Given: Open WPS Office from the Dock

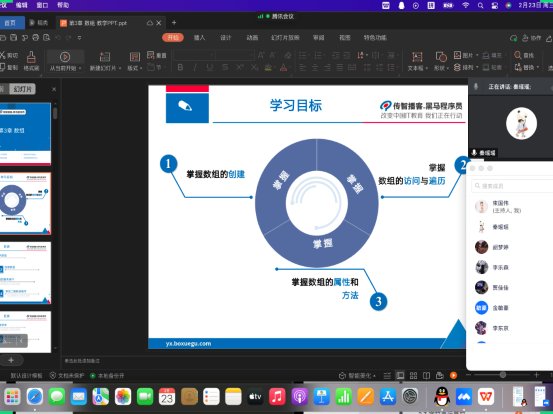Looking at the screenshot, I should coord(486,396).
